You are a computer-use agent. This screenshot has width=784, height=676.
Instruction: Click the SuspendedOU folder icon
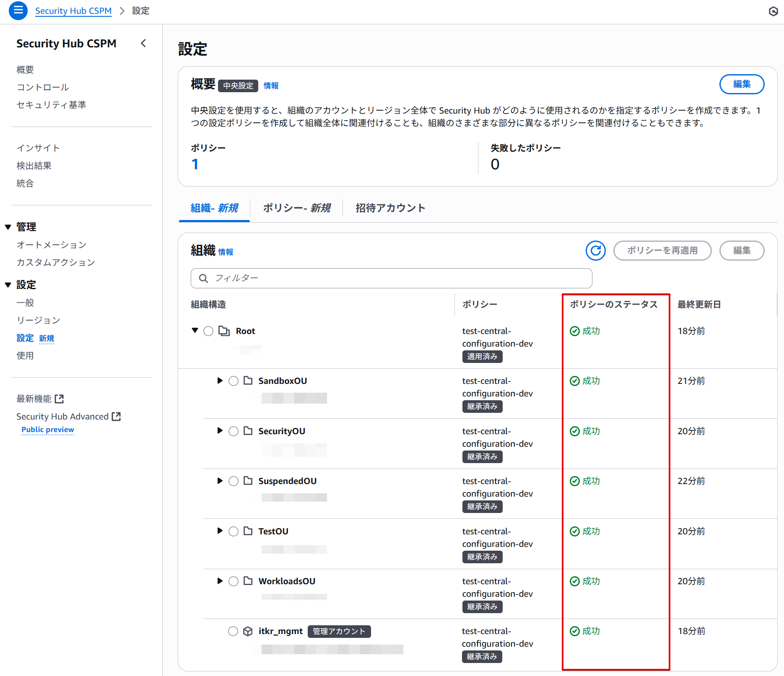[x=248, y=481]
